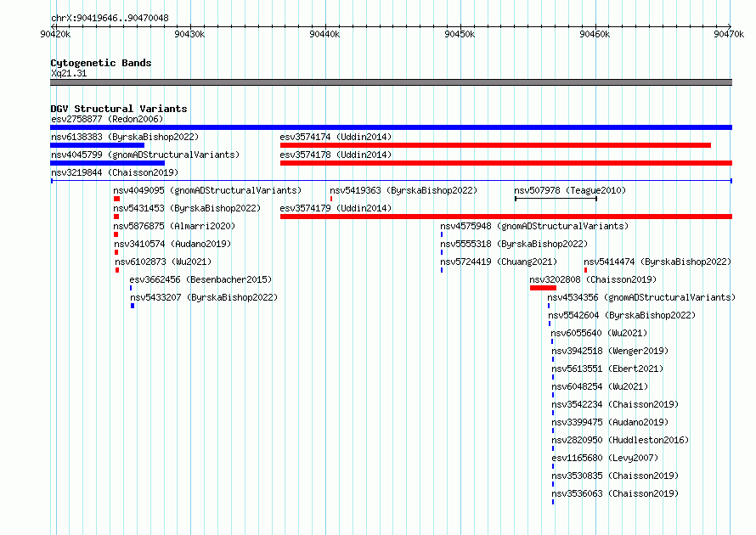The height and width of the screenshot is (535, 756).
Task: Click nsv3410574 (Audano2019) label
Action: [172, 244]
